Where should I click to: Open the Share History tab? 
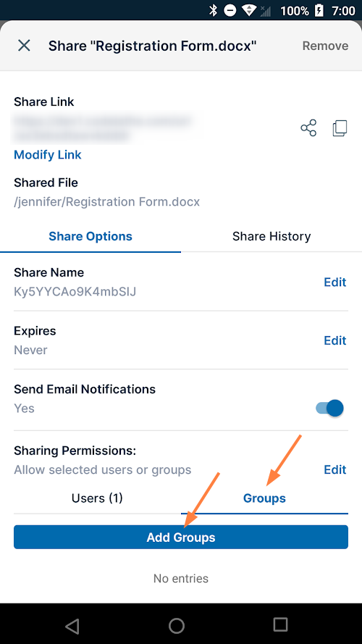click(271, 236)
